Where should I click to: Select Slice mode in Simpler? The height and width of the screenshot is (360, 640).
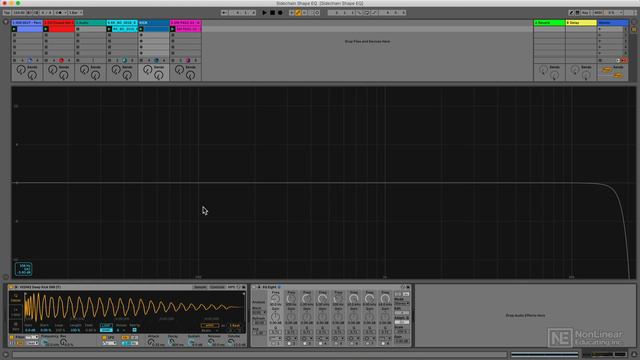tap(16, 327)
